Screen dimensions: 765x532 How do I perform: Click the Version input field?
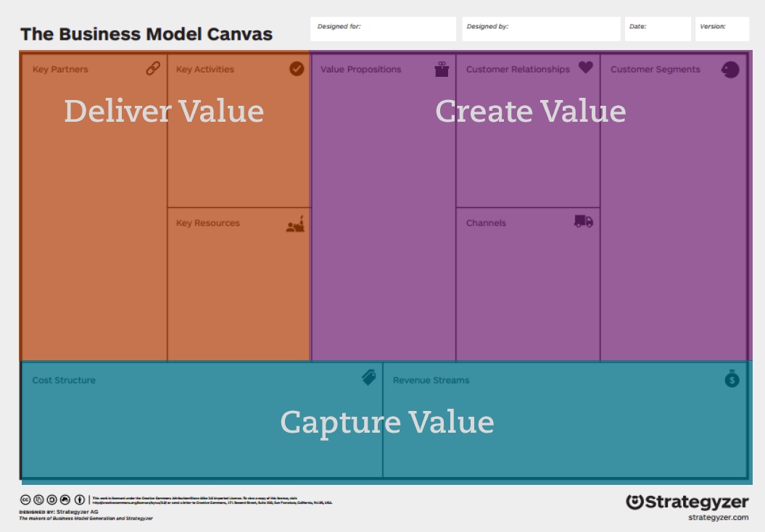pyautogui.click(x=722, y=29)
